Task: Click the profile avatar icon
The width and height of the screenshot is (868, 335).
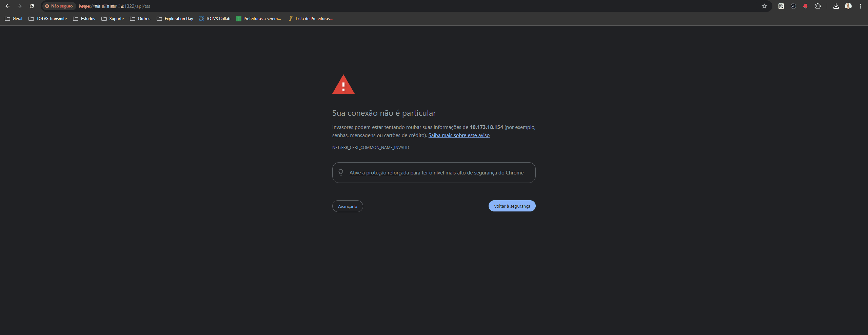Action: [848, 6]
